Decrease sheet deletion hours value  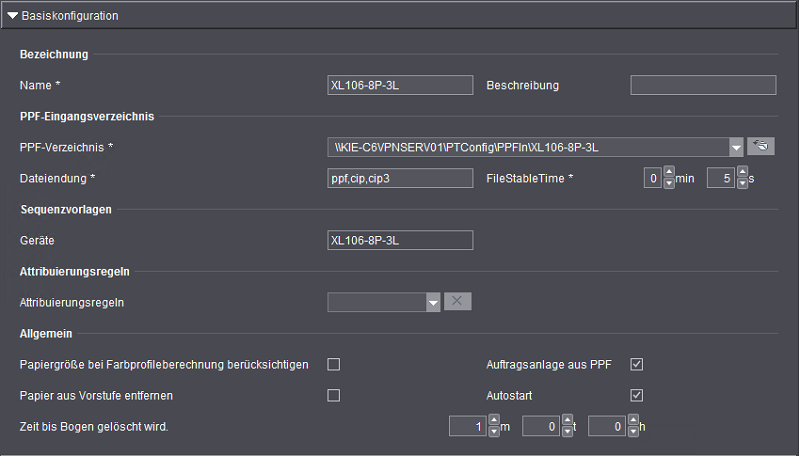tap(633, 432)
